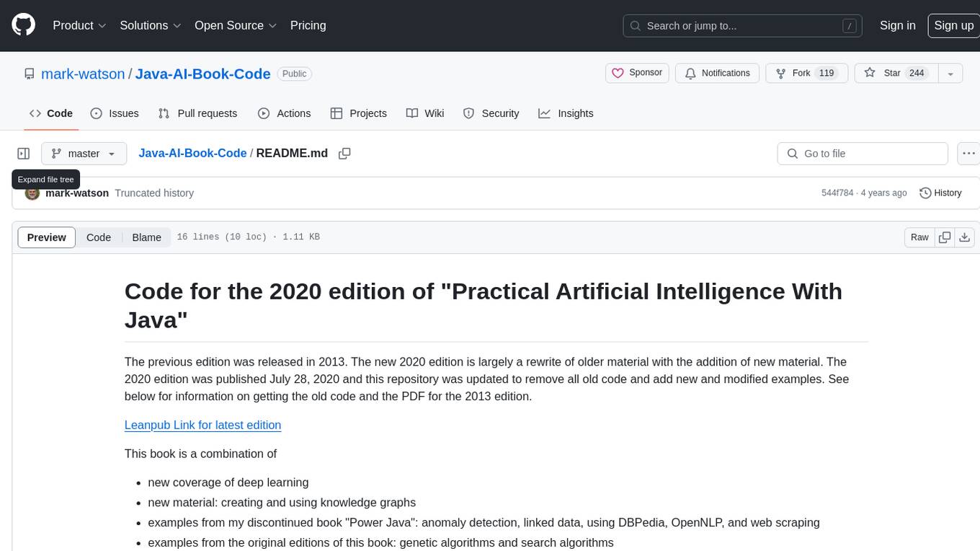
Task: Open the more file actions menu
Action: pyautogui.click(x=968, y=154)
